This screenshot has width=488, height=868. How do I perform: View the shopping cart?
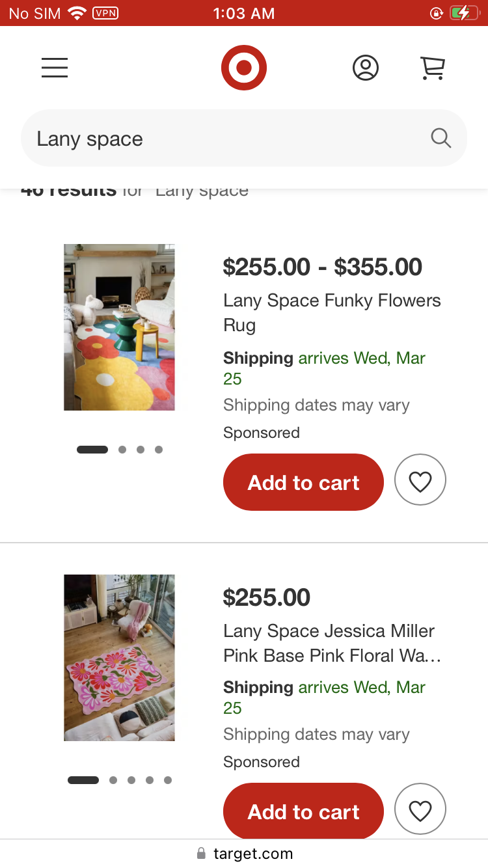(433, 67)
